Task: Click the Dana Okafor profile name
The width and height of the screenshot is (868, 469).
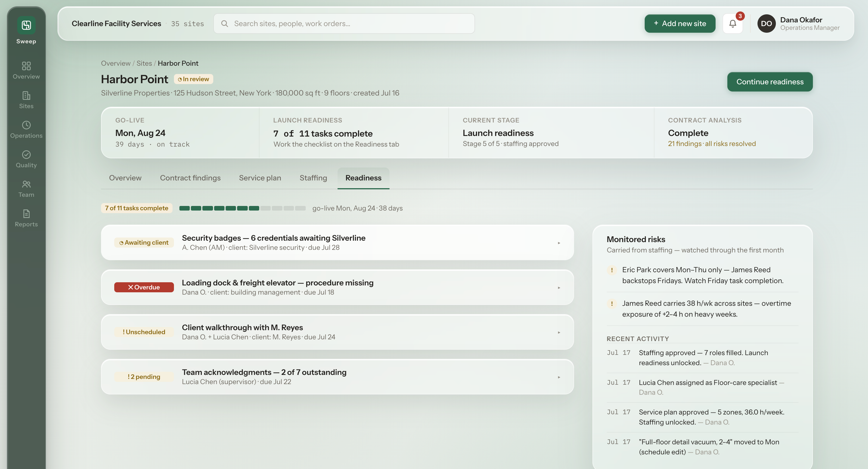Action: coord(801,20)
